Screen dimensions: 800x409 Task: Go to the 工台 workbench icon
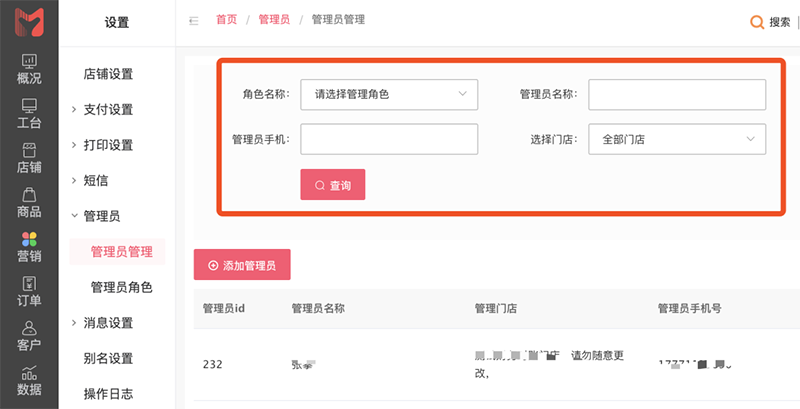pyautogui.click(x=29, y=114)
